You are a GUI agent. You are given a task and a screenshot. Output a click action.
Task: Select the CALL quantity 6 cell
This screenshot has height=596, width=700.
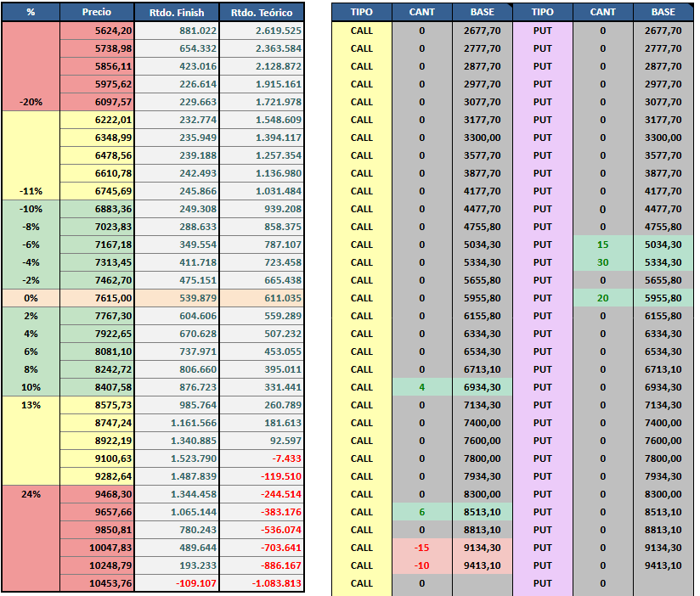422,512
